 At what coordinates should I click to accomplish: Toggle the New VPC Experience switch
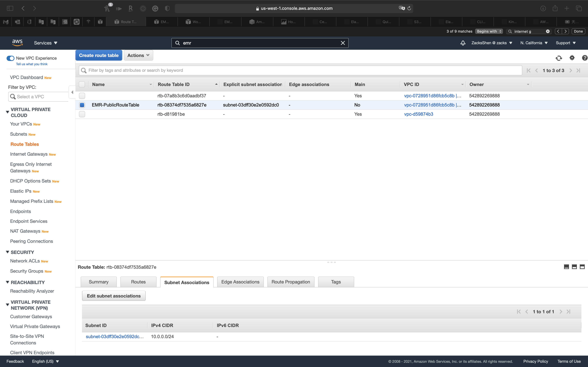coord(10,58)
